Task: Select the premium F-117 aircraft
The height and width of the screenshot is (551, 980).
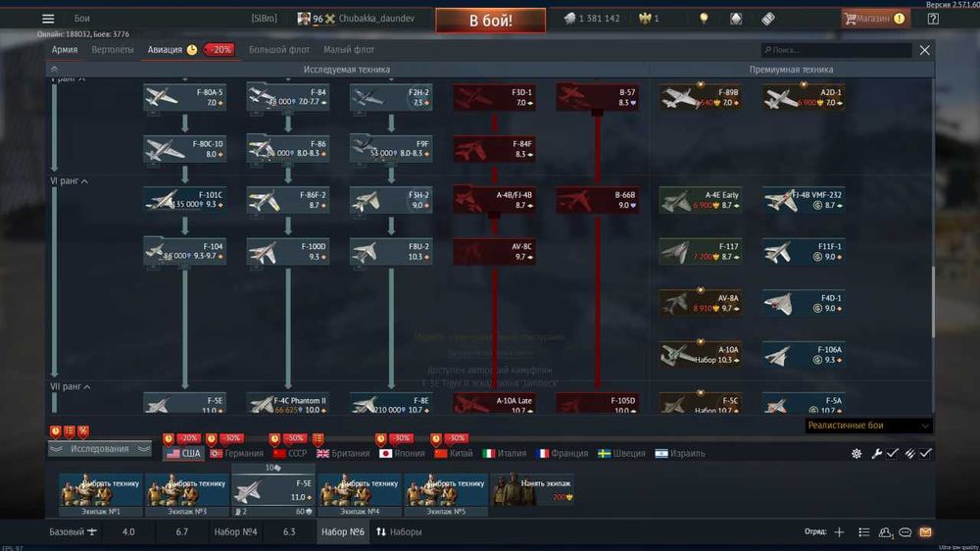Action: 700,251
